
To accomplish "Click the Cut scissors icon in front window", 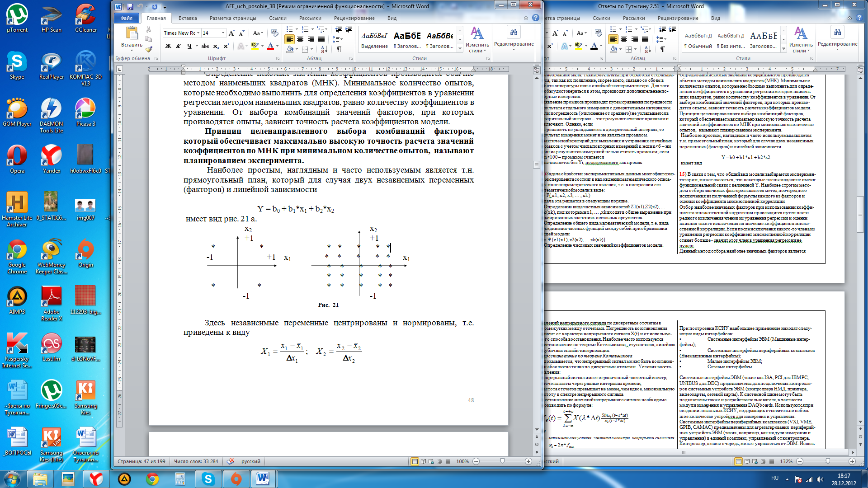I will [149, 29].
